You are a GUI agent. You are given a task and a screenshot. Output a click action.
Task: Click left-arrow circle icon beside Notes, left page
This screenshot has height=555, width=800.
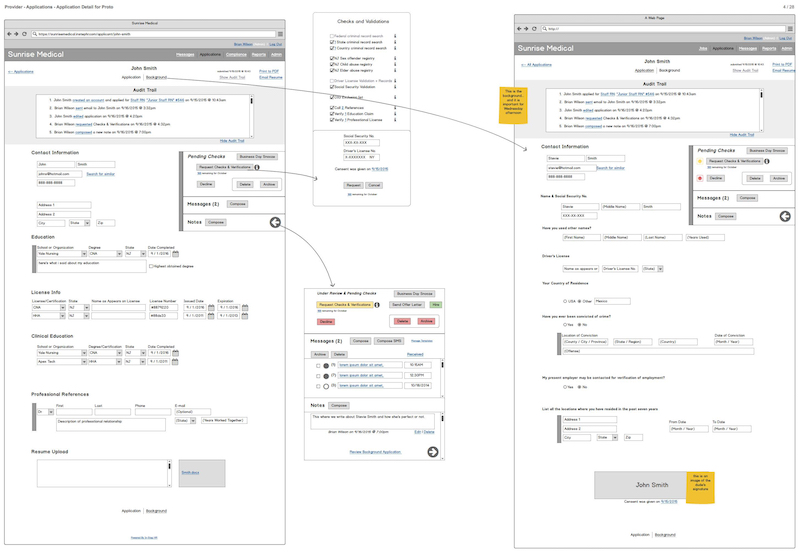[275, 222]
